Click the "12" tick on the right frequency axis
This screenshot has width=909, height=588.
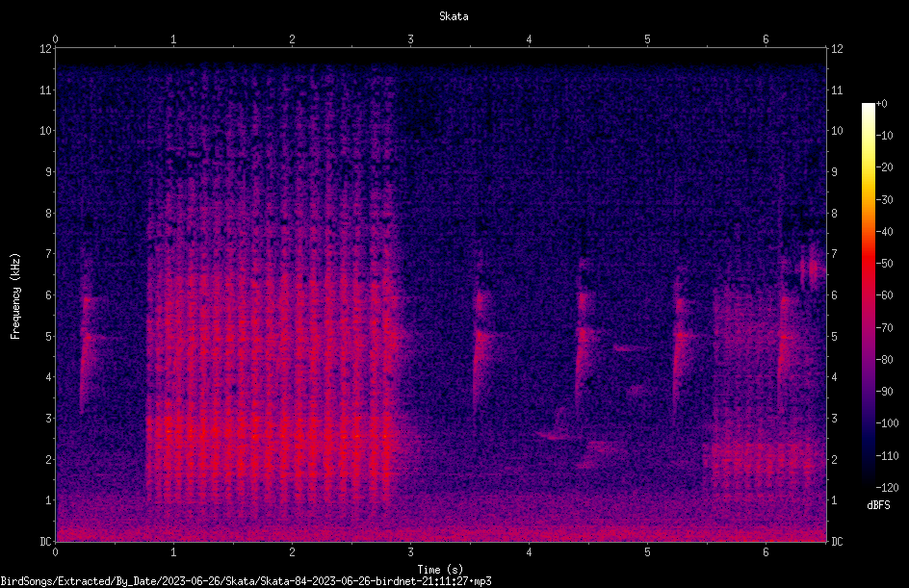click(837, 49)
